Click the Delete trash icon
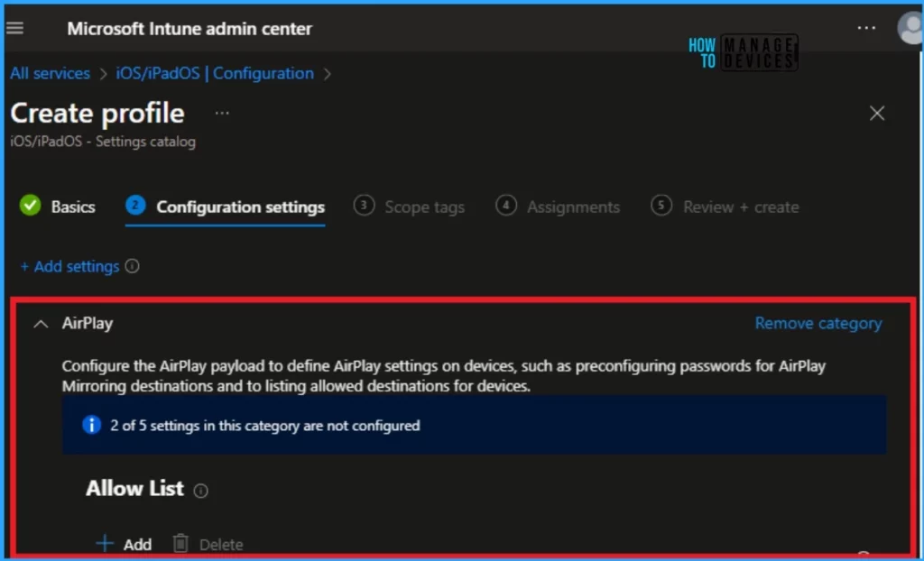The height and width of the screenshot is (561, 924). pos(180,543)
